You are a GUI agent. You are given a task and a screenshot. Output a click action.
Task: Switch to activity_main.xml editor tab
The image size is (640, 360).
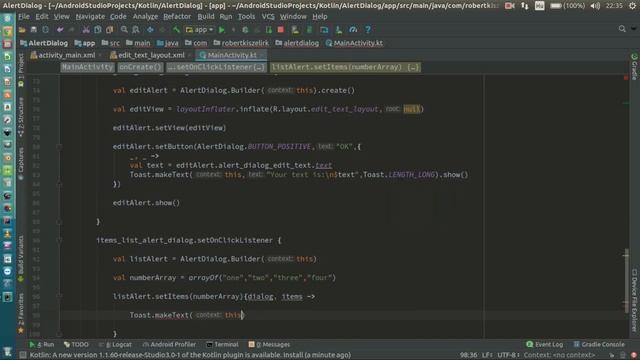tap(67, 55)
